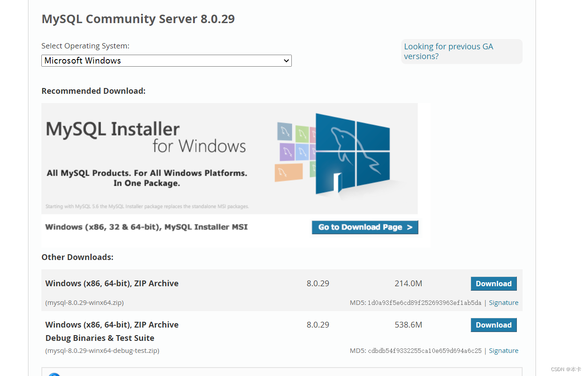The width and height of the screenshot is (588, 376).
Task: Click the 'Recommended Download:' heading
Action: pos(93,91)
